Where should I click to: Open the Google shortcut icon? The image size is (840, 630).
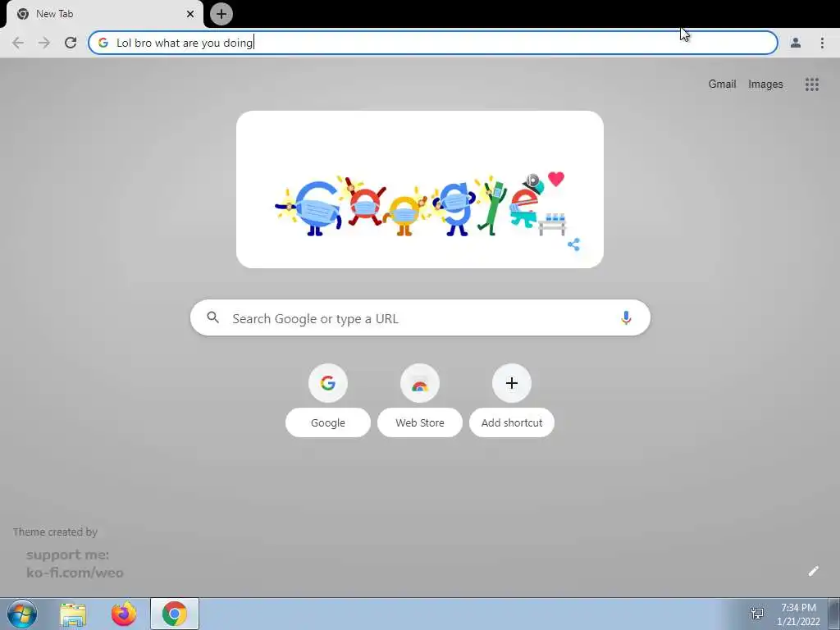tap(328, 383)
